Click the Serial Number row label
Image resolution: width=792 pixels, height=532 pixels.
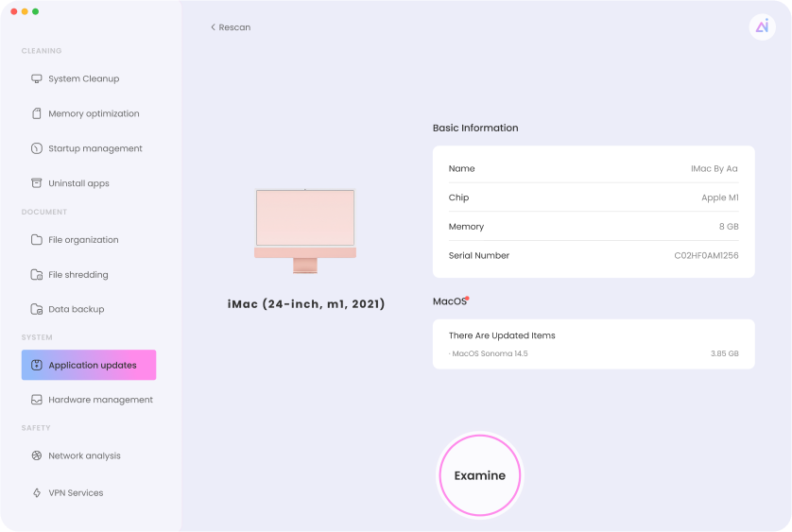click(x=479, y=256)
